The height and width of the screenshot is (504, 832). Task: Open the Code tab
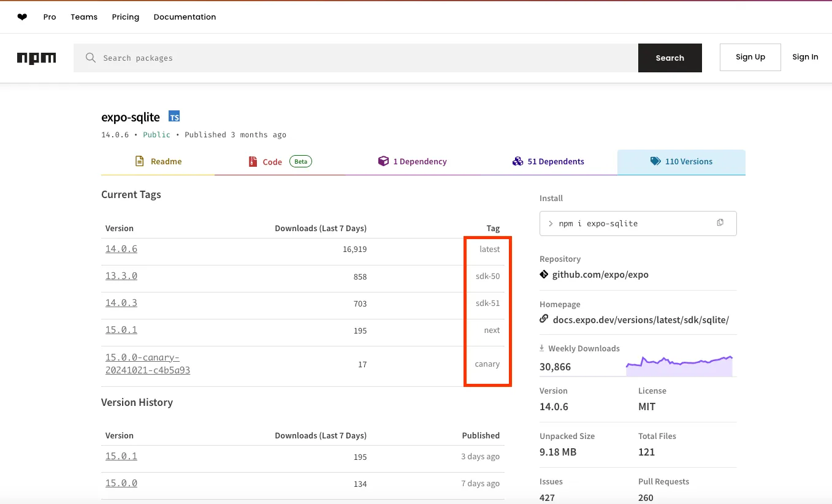coord(280,162)
